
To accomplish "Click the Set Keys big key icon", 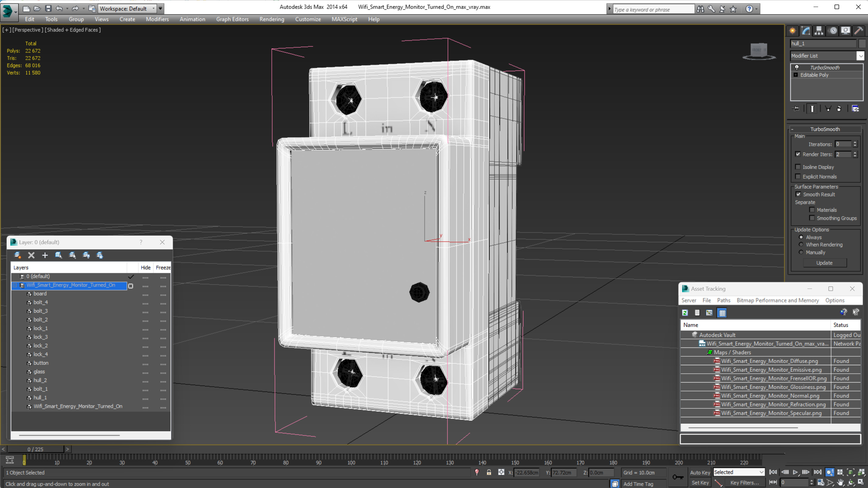I will pyautogui.click(x=678, y=477).
